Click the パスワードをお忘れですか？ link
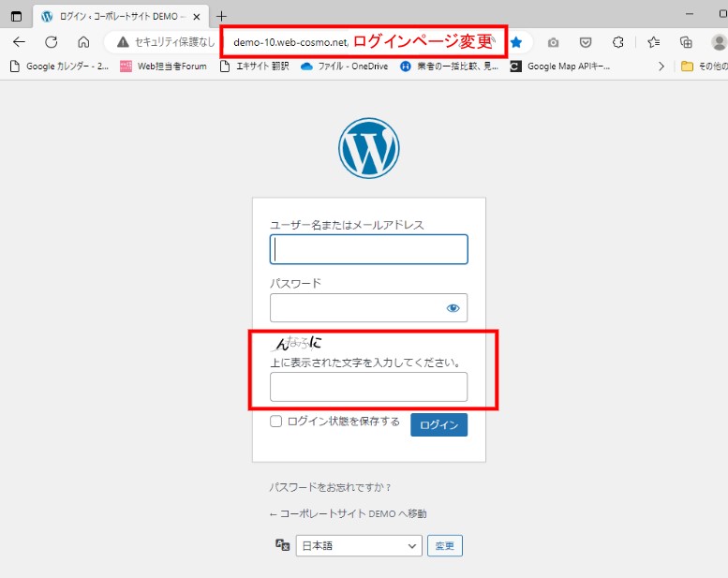Image resolution: width=728 pixels, height=578 pixels. pyautogui.click(x=330, y=487)
